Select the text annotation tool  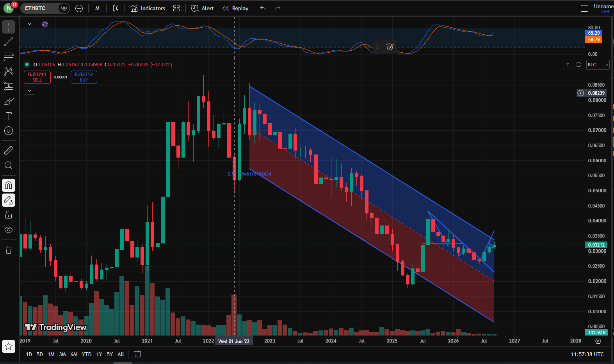pyautogui.click(x=9, y=116)
